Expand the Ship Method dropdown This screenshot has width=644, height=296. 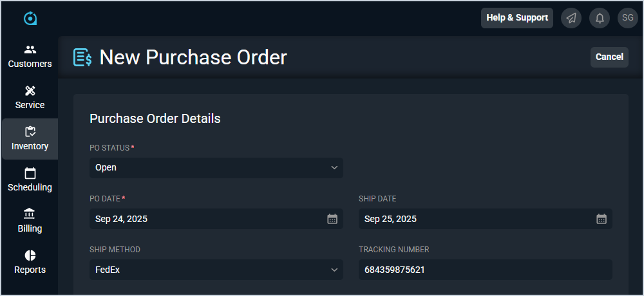point(216,270)
